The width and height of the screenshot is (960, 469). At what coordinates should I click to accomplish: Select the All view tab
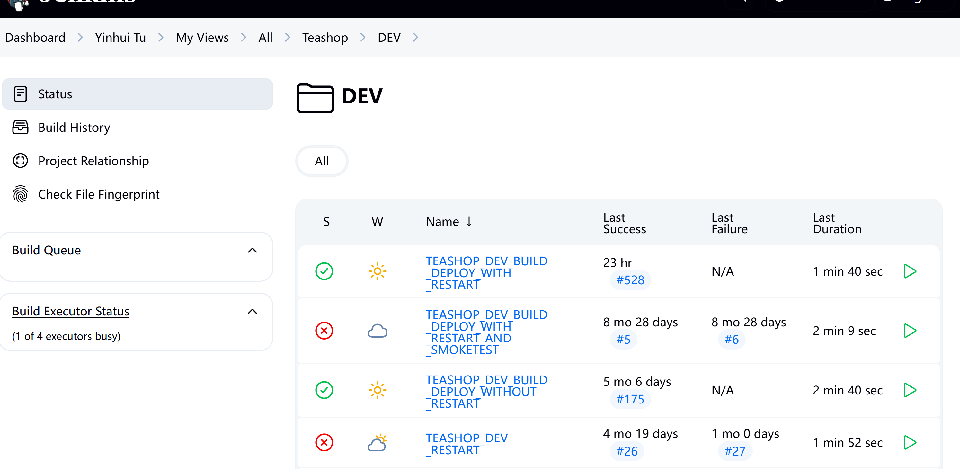322,161
